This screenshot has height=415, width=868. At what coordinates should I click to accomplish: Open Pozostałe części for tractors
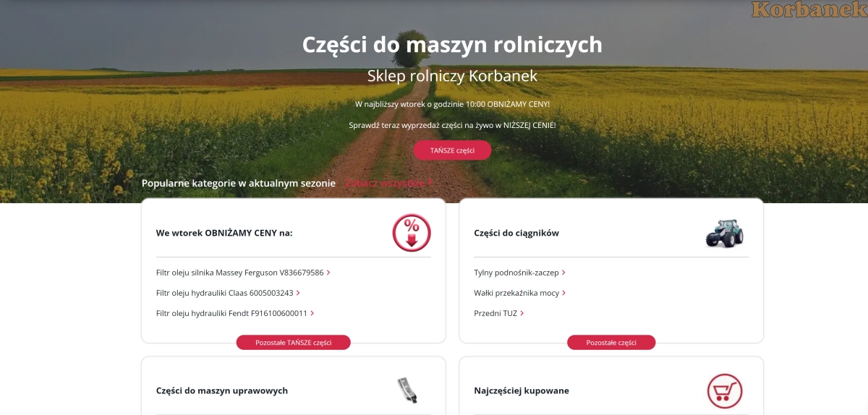point(611,342)
